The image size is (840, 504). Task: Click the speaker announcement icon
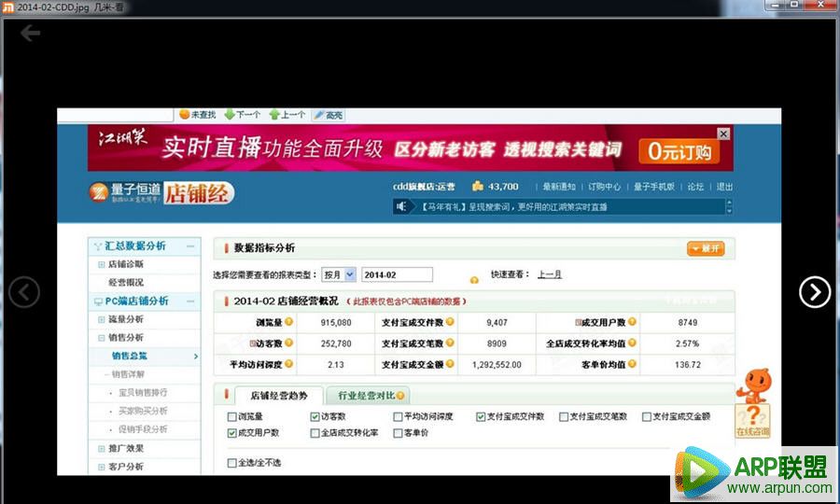click(401, 206)
